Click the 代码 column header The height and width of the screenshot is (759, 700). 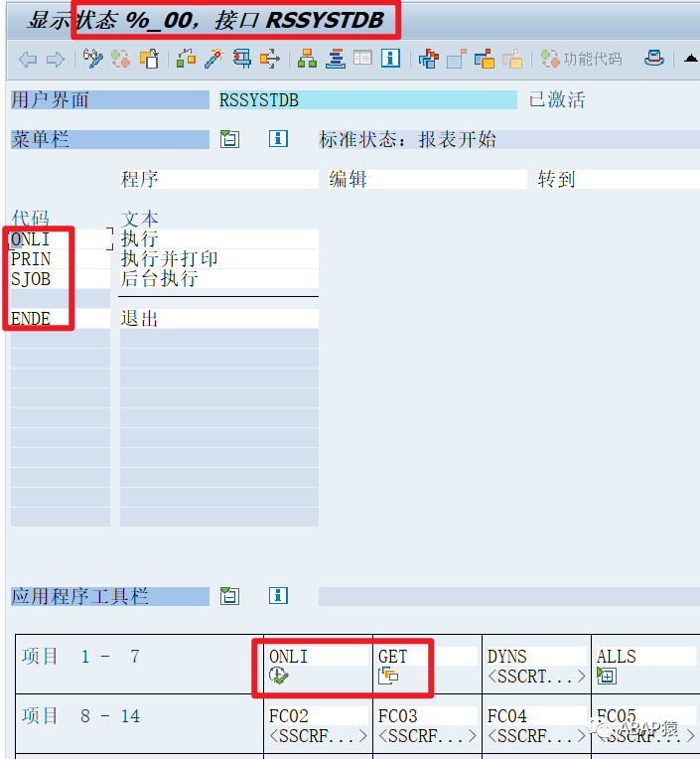[x=31, y=219]
